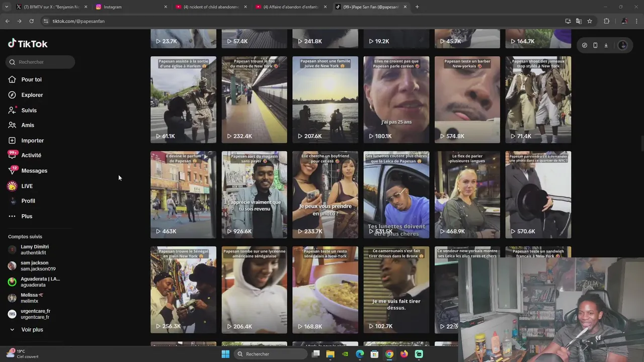Open Microsoft Edge from taskbar
The width and height of the screenshot is (644, 362).
pyautogui.click(x=360, y=354)
